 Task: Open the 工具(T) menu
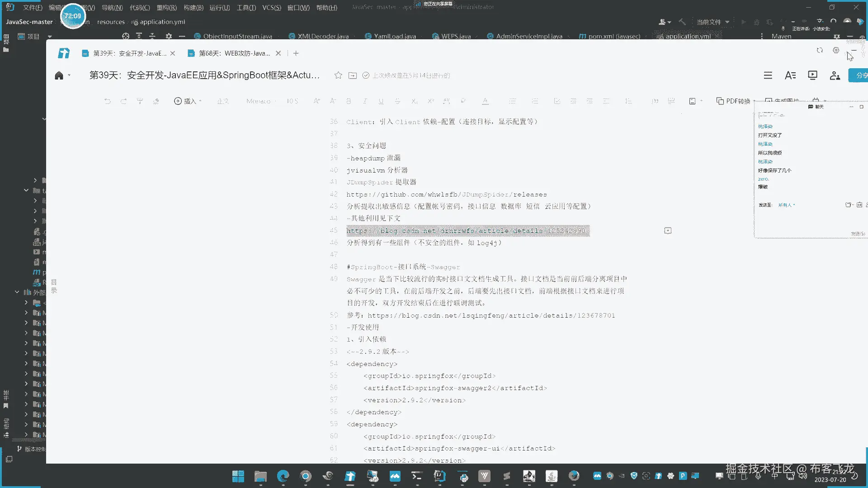246,8
